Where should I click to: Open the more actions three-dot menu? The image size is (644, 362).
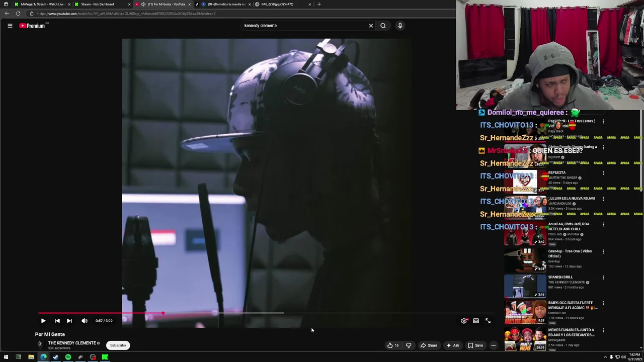click(x=494, y=345)
